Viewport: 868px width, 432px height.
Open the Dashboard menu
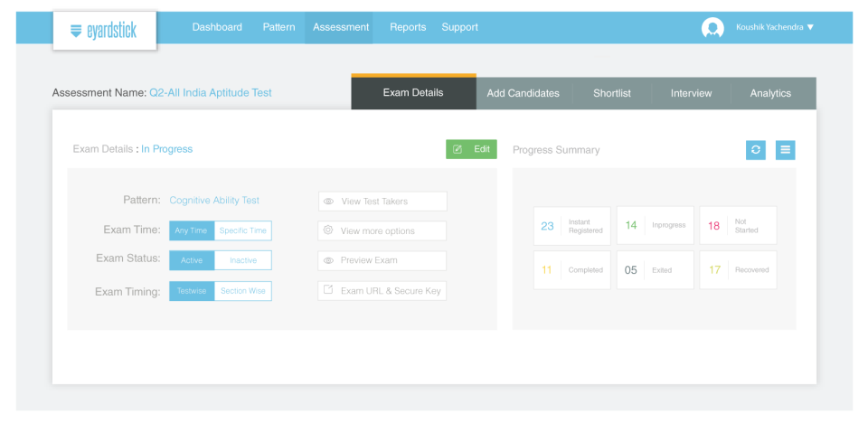point(217,27)
